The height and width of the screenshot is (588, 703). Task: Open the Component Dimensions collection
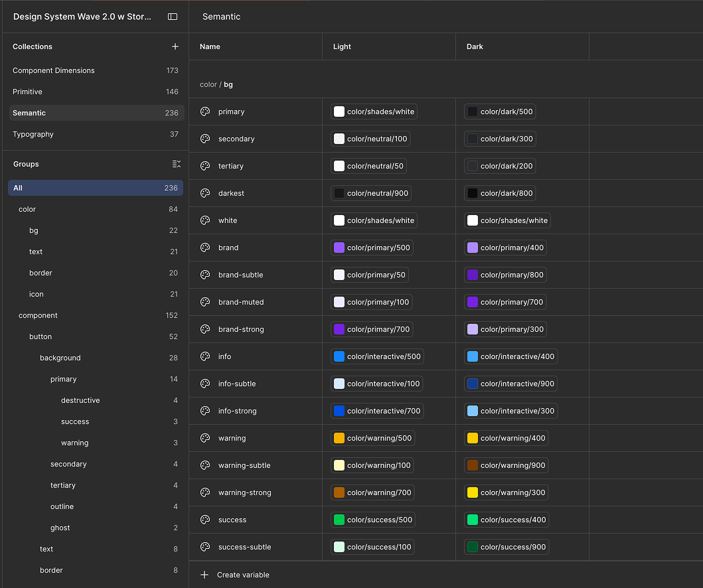click(96, 70)
